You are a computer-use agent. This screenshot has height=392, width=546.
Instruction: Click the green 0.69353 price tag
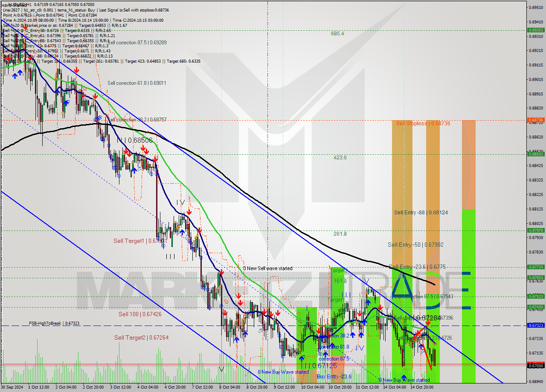point(536,30)
